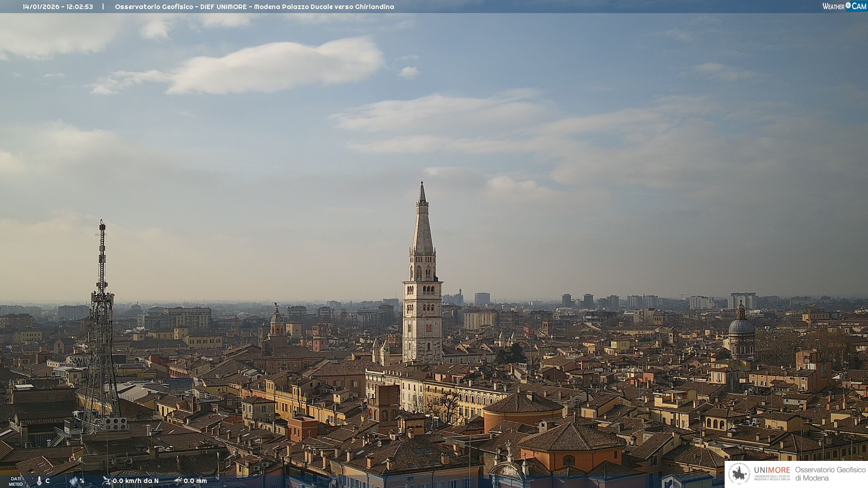Click the WeatherCam camera lens icon

[x=848, y=5]
